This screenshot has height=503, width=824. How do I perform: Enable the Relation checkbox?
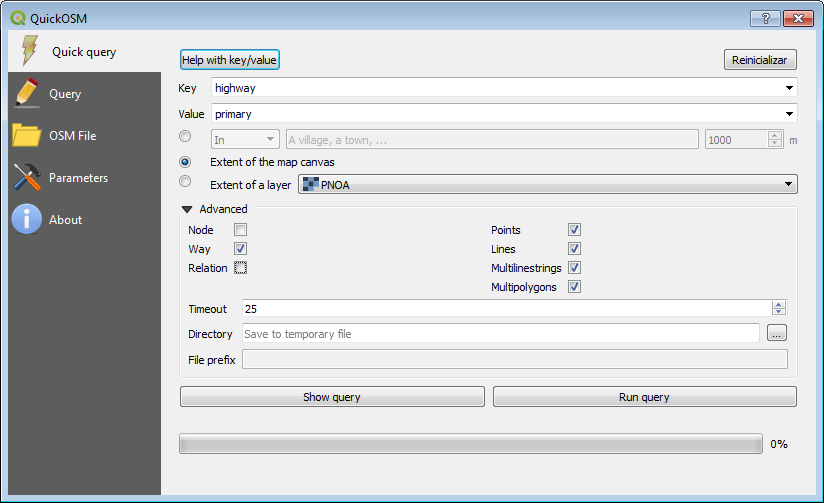pos(240,268)
